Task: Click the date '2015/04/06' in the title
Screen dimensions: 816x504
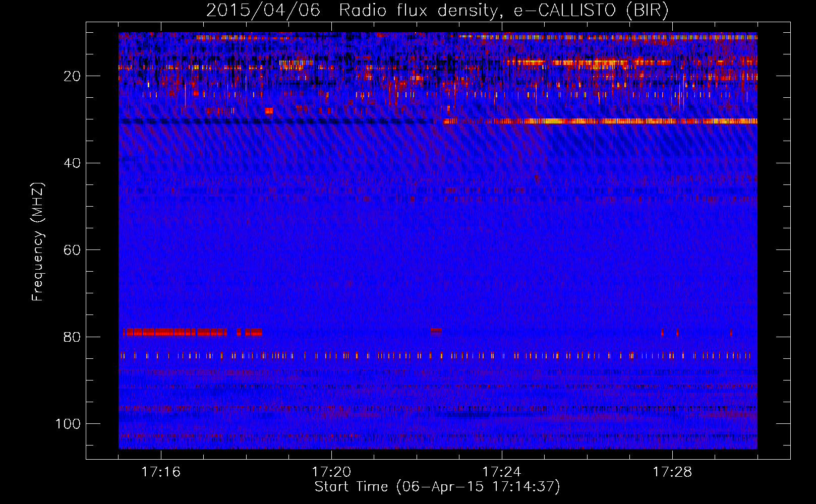Action: (263, 10)
